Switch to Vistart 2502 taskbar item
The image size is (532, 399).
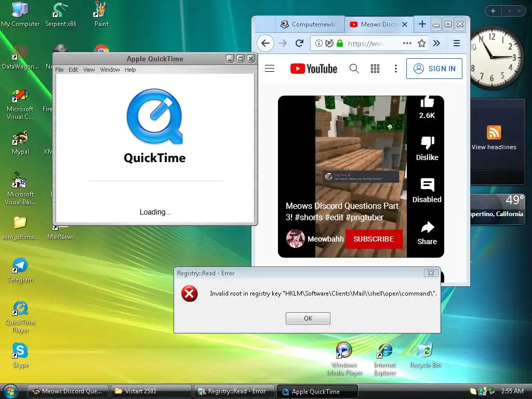click(x=151, y=391)
